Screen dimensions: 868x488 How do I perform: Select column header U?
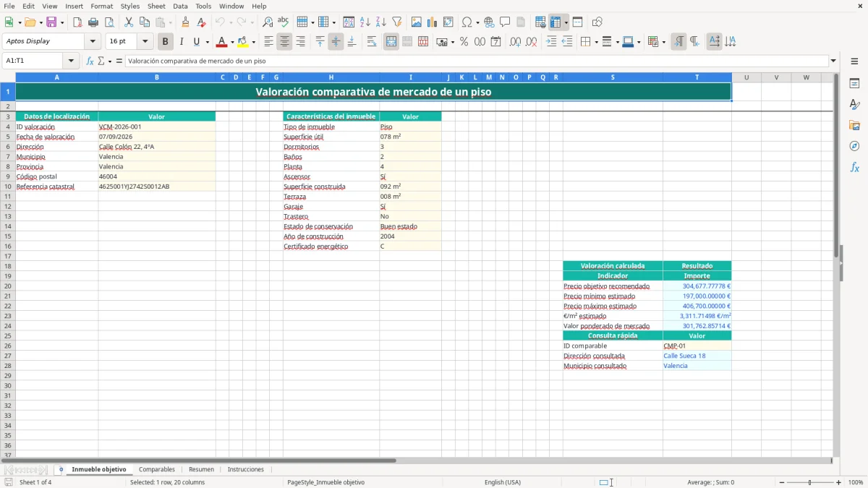point(746,77)
